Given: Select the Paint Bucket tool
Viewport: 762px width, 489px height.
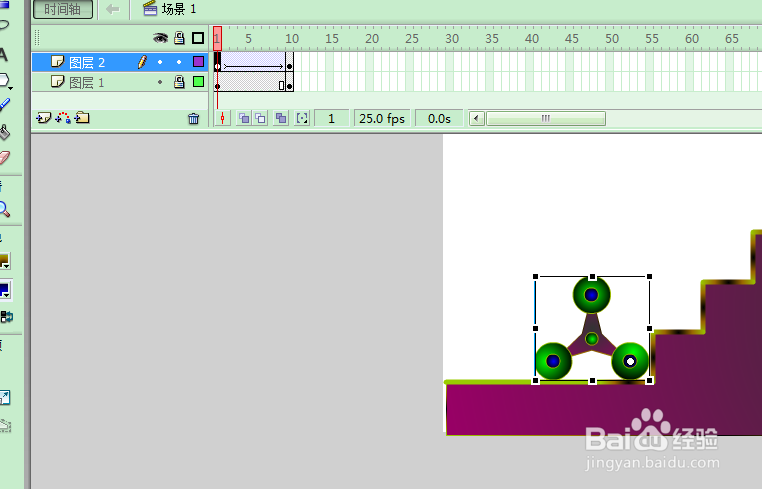Looking at the screenshot, I should pyautogui.click(x=4, y=132).
